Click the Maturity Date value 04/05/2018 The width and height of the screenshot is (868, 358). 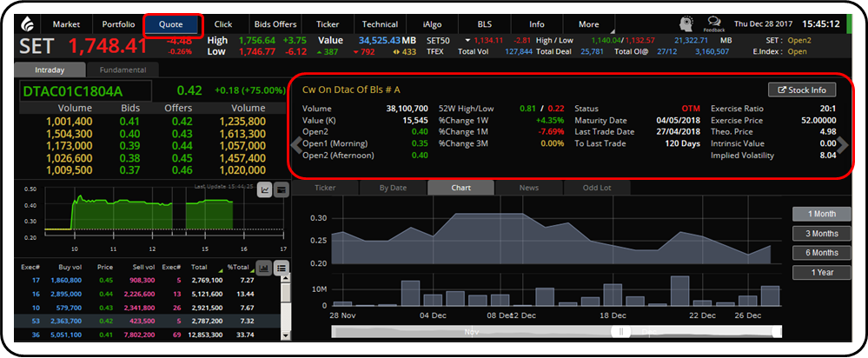click(678, 120)
